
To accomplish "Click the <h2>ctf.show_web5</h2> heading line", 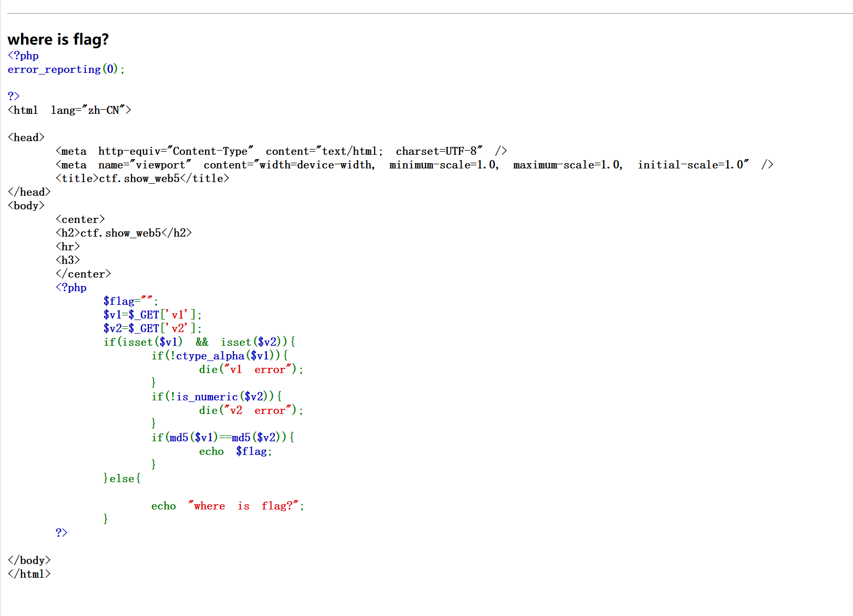I will pos(123,232).
